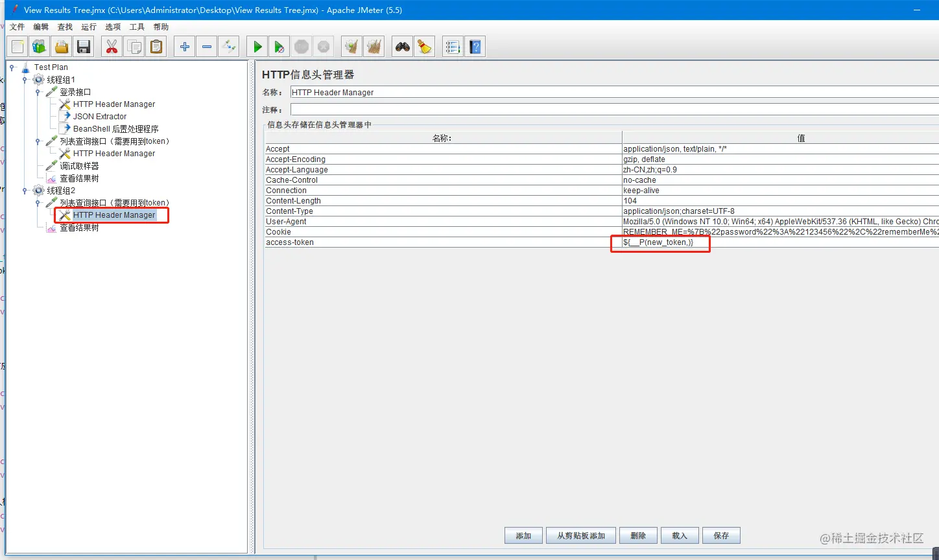Start the test with green play icon
This screenshot has height=560, width=939.
pos(257,47)
